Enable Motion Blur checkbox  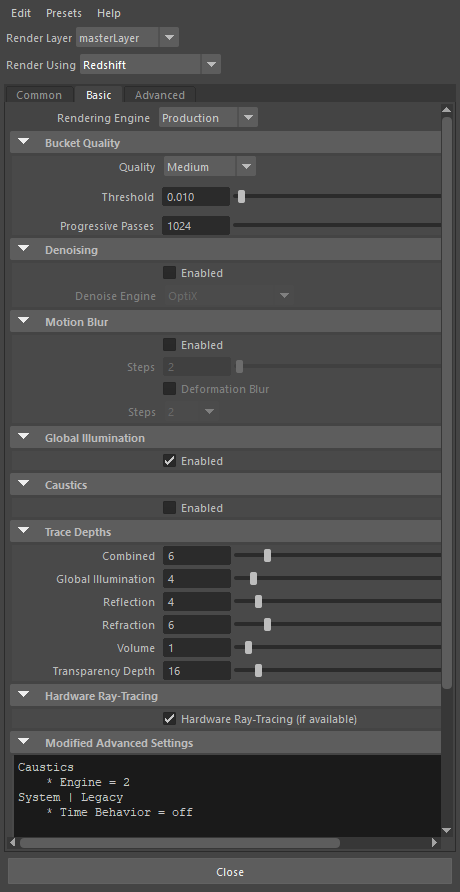pyautogui.click(x=169, y=345)
